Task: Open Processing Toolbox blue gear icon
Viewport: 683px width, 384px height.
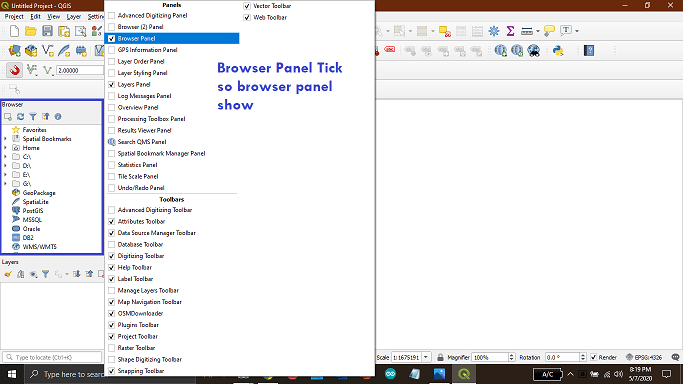Action: click(494, 31)
